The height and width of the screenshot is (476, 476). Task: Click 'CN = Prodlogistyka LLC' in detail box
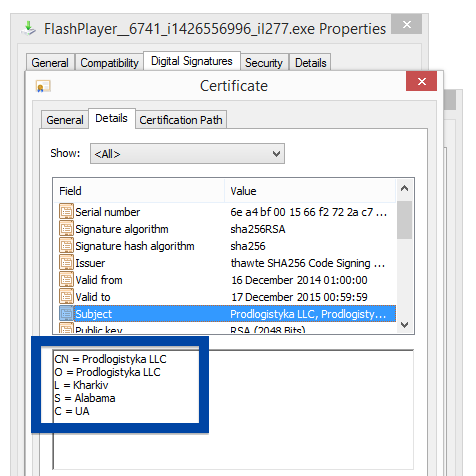tap(110, 359)
